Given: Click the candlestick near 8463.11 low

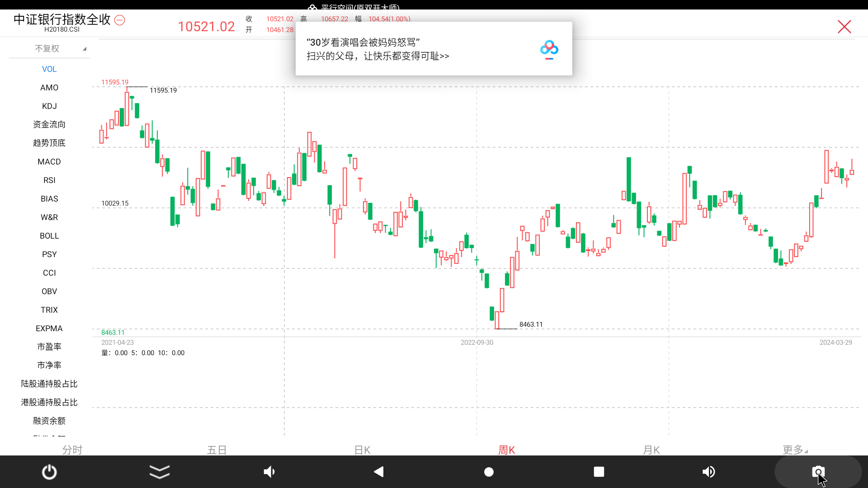Looking at the screenshot, I should click(x=497, y=320).
